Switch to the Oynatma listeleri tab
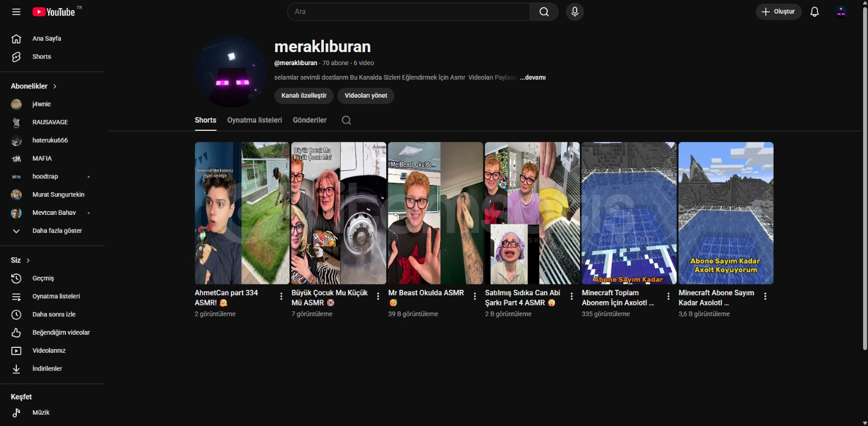868x426 pixels. click(254, 120)
